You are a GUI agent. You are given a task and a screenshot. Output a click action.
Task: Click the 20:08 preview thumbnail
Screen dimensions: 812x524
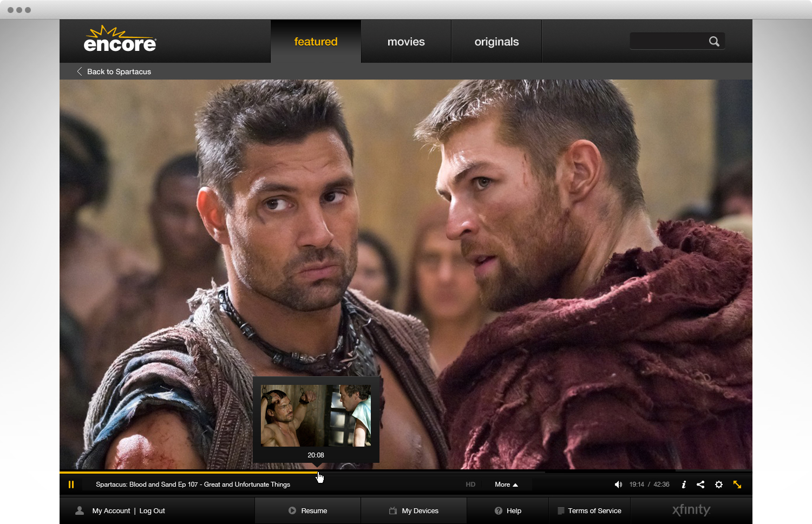pos(316,416)
